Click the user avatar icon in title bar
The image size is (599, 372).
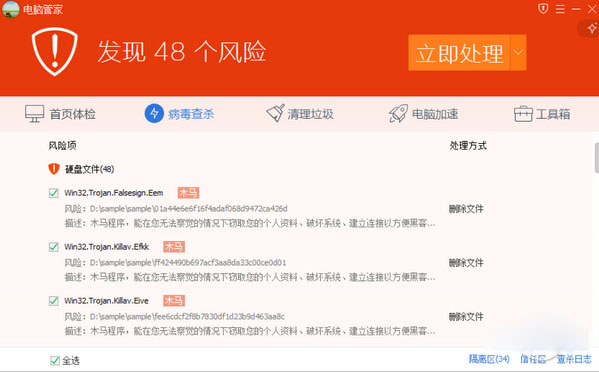tap(11, 9)
